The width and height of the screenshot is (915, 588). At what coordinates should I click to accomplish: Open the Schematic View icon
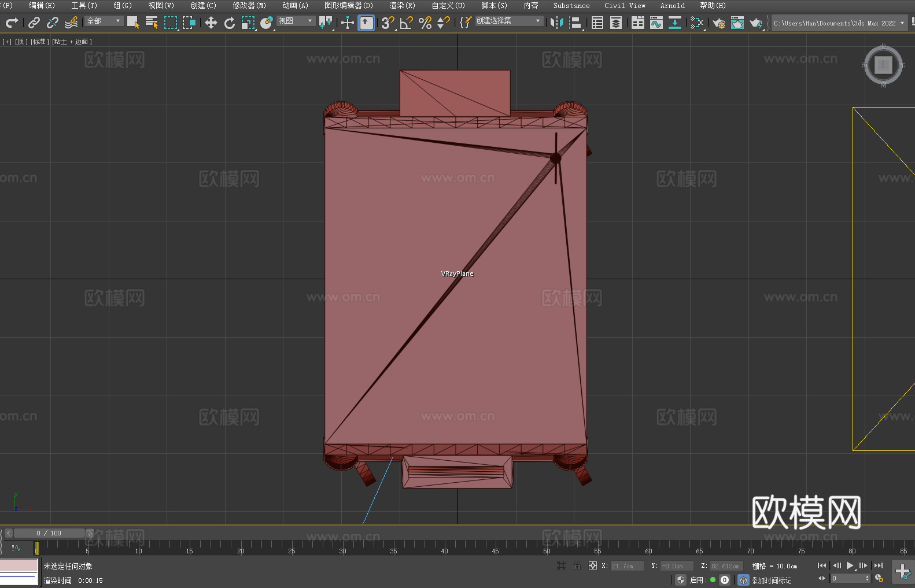coord(675,23)
